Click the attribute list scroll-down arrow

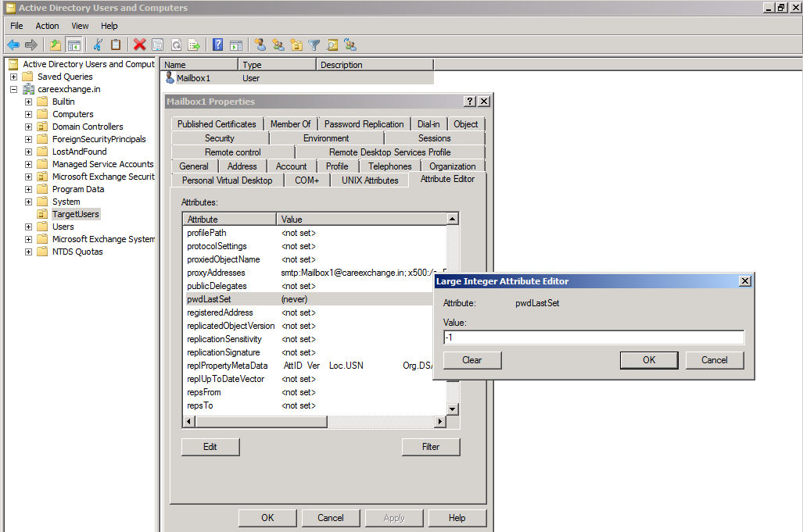[452, 409]
